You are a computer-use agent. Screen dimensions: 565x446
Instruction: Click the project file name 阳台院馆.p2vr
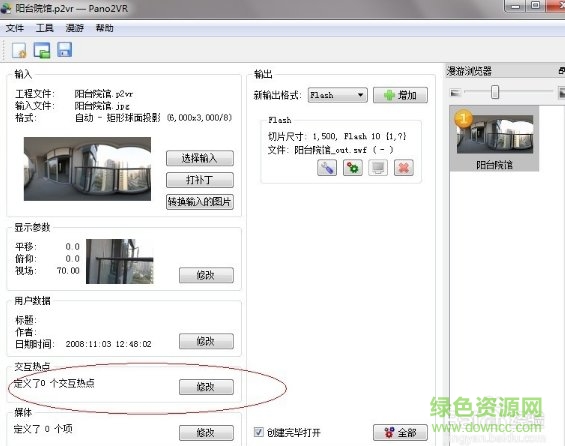click(x=104, y=94)
